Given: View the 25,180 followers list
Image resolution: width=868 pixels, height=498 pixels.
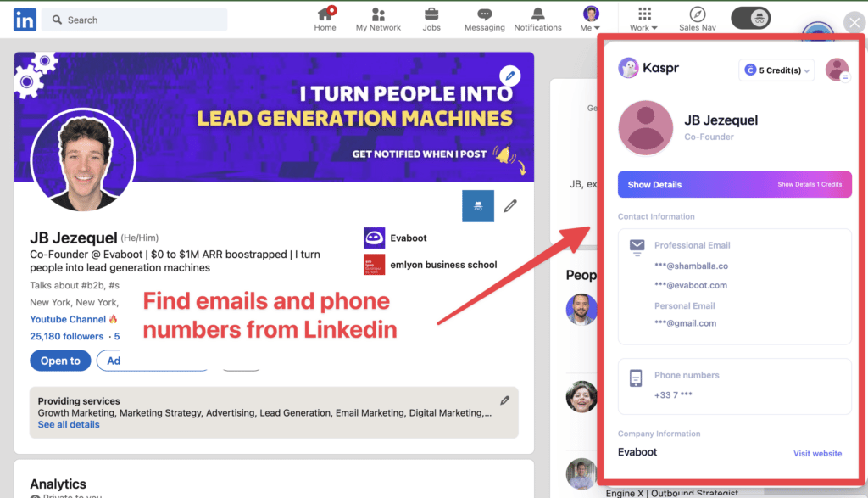Looking at the screenshot, I should 66,336.
